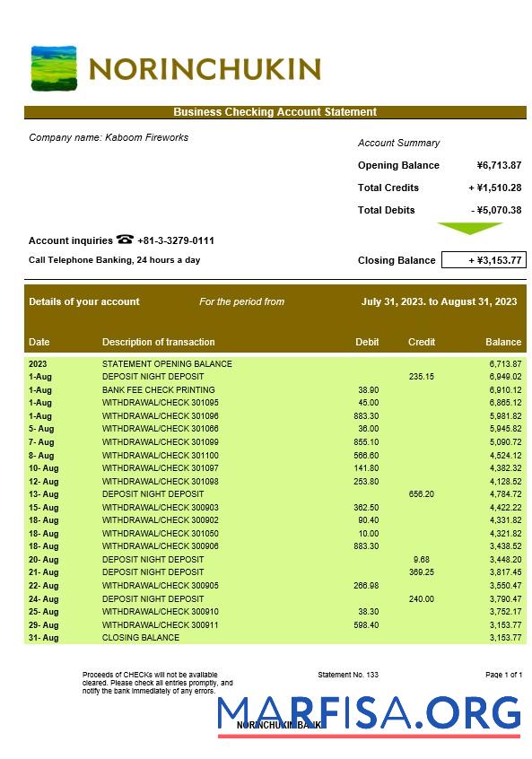Select the Opening Balance value ¥6,713.87
The image size is (532, 759).
pyautogui.click(x=499, y=165)
